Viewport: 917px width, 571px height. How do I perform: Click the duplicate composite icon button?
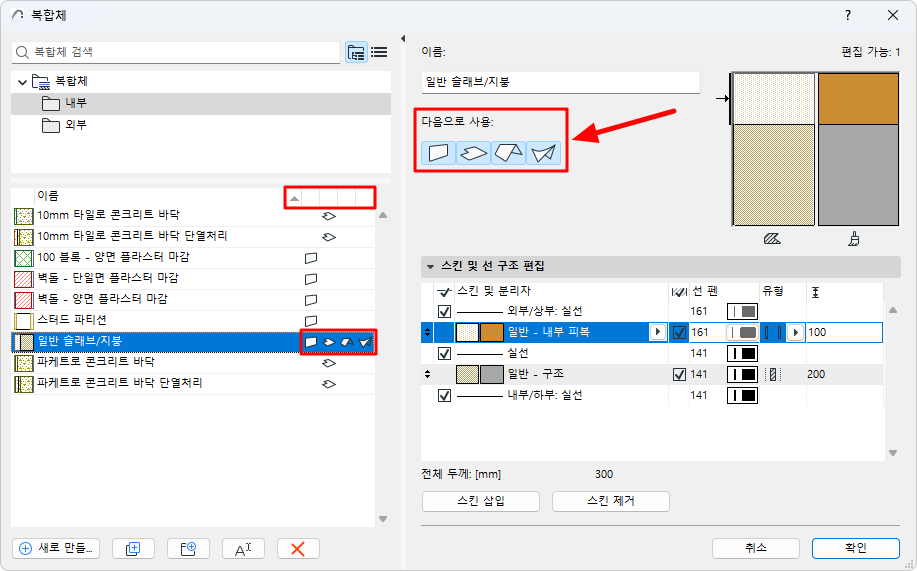[x=133, y=549]
